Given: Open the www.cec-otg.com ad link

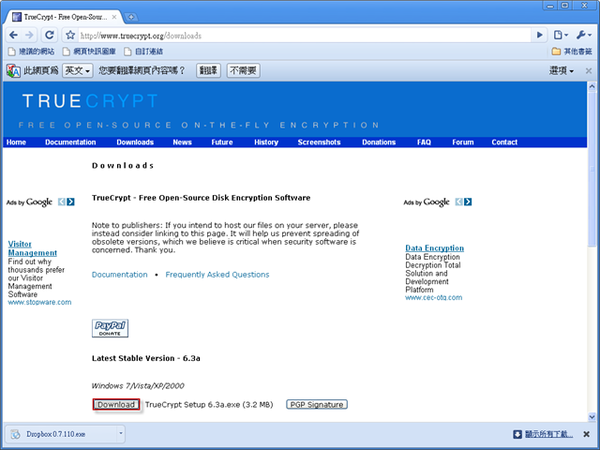Looking at the screenshot, I should [x=434, y=297].
